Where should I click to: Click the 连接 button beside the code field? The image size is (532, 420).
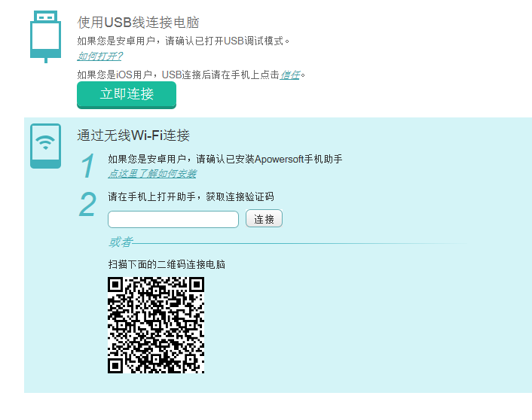pyautogui.click(x=264, y=218)
